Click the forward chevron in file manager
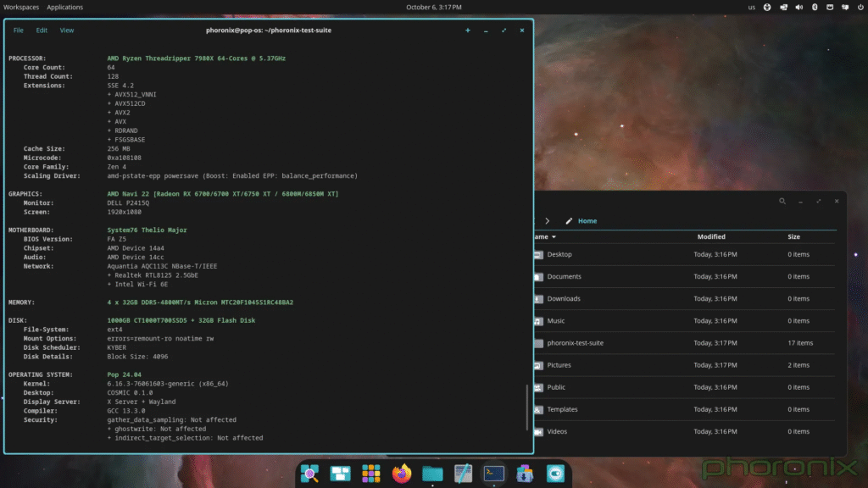Screen dimensions: 868x488 click(x=548, y=221)
